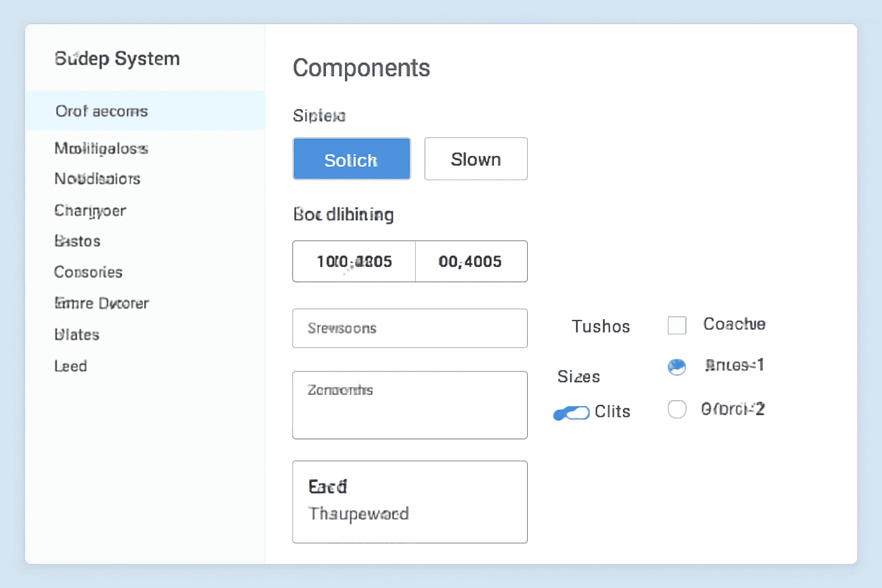The image size is (882, 588).
Task: Open the Eaed Thaupeword card
Action: 409,501
